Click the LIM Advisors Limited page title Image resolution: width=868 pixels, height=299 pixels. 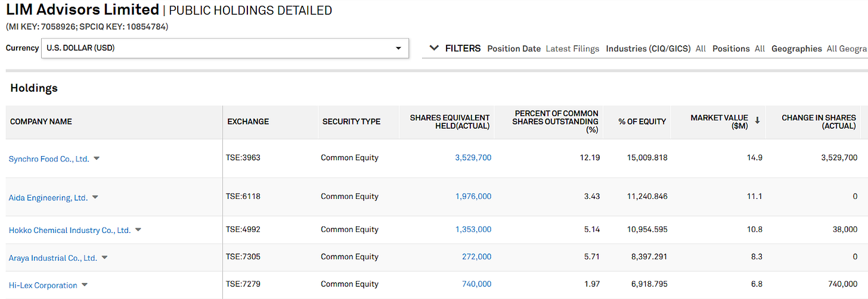click(x=83, y=10)
